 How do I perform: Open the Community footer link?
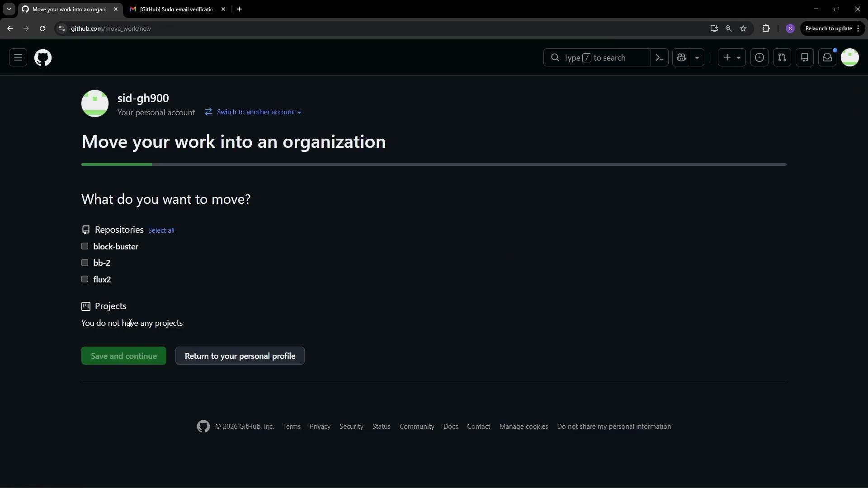[x=417, y=427]
